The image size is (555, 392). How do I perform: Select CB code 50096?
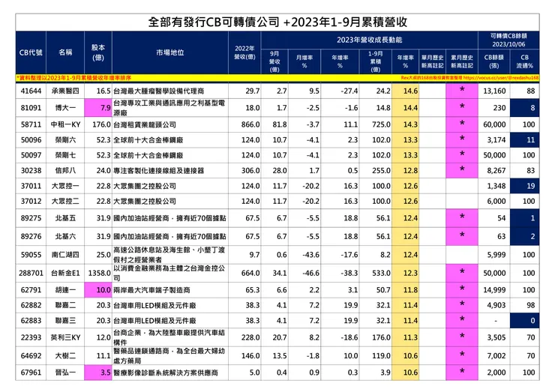(31, 139)
